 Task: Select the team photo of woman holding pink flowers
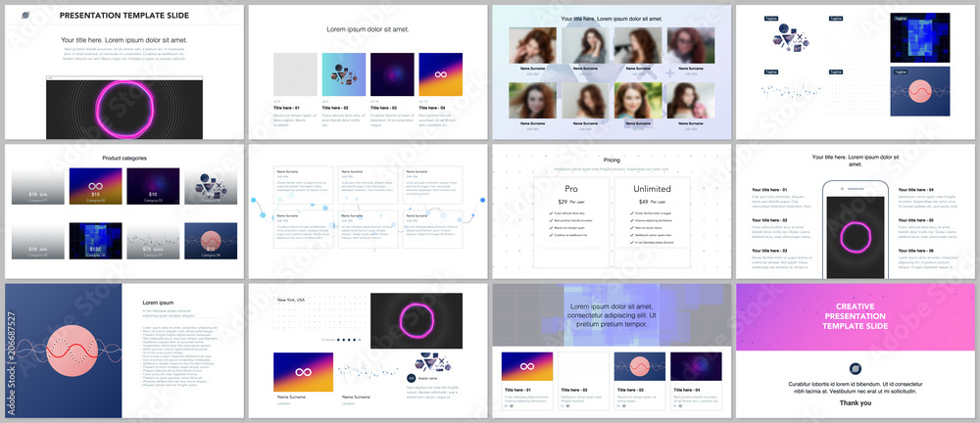coord(691,101)
